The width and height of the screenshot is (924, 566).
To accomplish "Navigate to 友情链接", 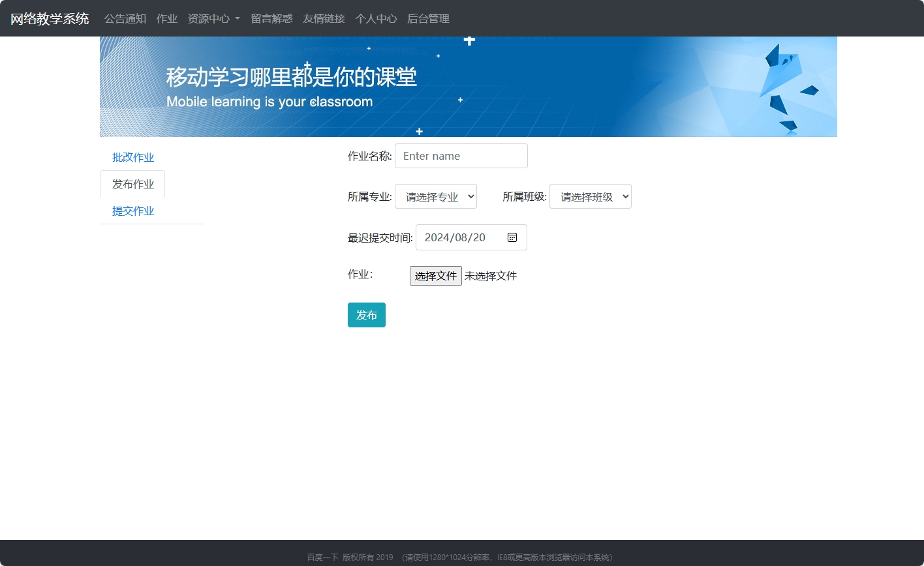I will (x=324, y=18).
